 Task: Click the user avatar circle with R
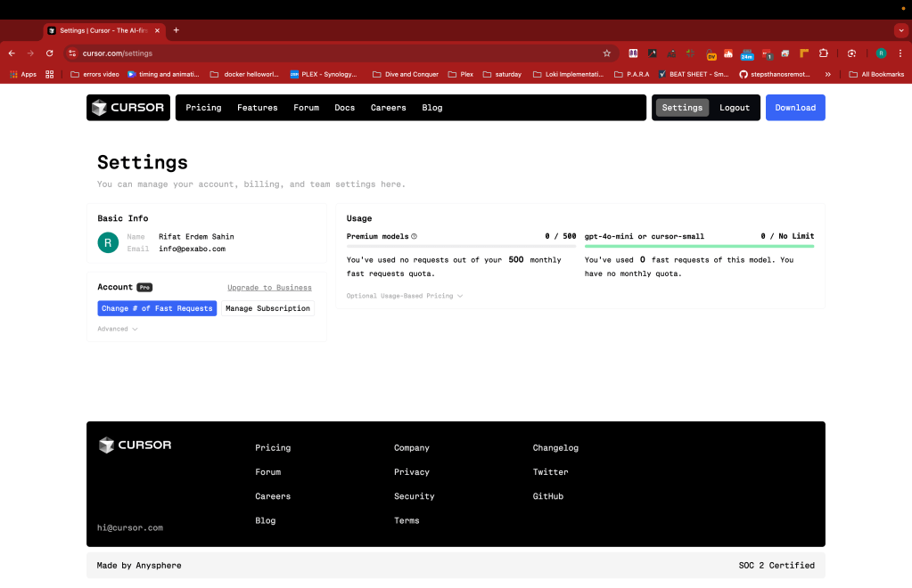[108, 242]
